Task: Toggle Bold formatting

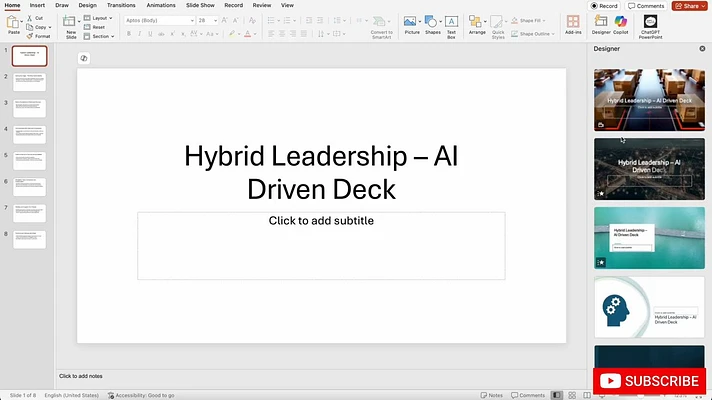Action: click(129, 34)
